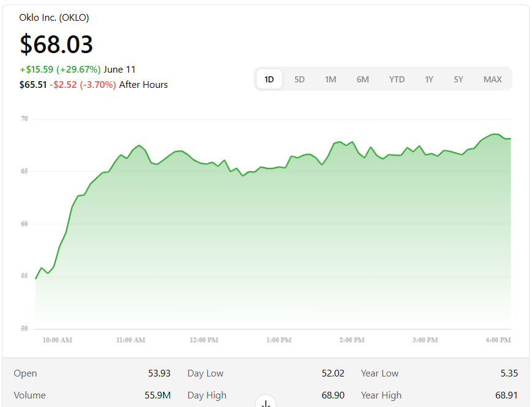
Task: Select the 6M time range
Action: (x=362, y=79)
